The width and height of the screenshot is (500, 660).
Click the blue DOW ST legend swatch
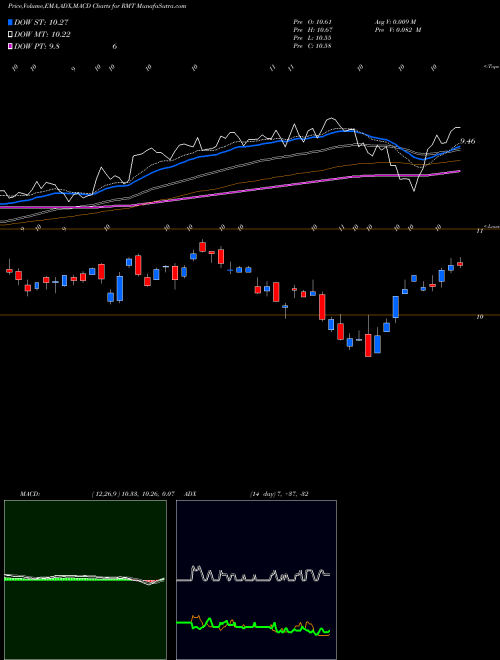[x=11, y=22]
